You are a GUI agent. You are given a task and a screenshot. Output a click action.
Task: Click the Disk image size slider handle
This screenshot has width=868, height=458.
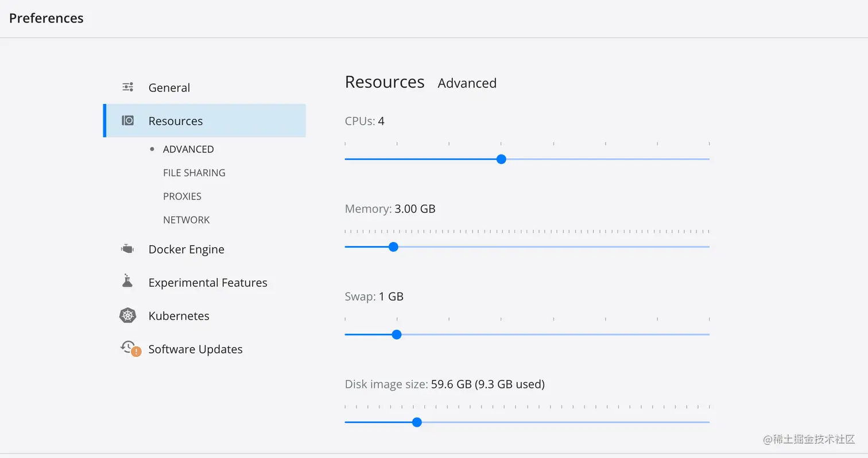[417, 422]
